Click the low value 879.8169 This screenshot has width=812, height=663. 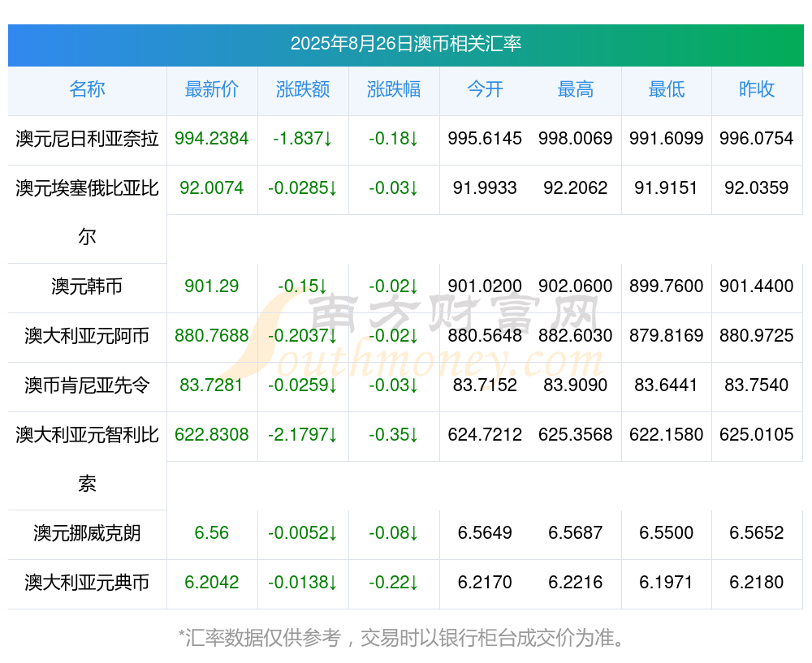pos(667,336)
